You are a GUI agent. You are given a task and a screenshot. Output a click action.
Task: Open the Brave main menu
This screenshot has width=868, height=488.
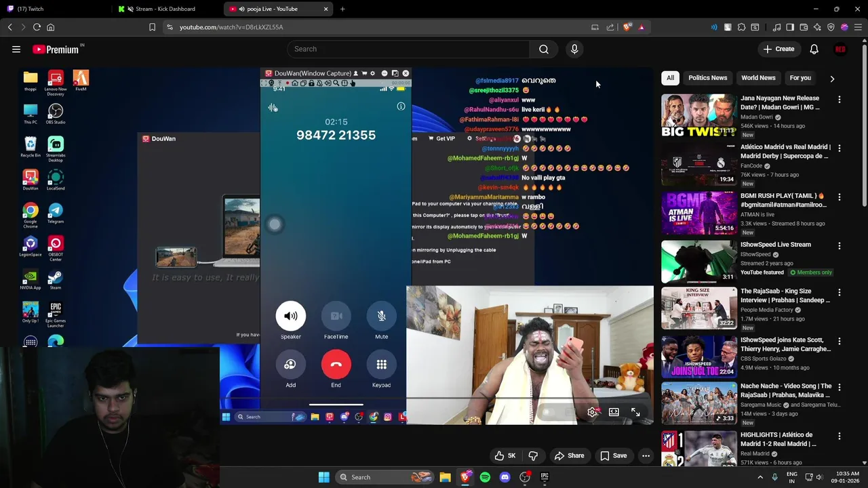[x=858, y=27]
